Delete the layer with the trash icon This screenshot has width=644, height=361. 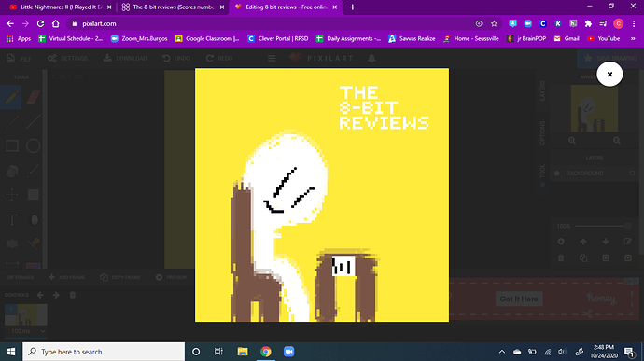(561, 257)
